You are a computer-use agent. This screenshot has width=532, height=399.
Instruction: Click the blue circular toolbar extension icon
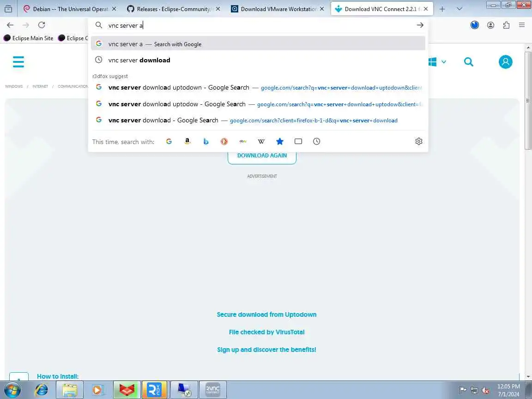[x=475, y=25]
